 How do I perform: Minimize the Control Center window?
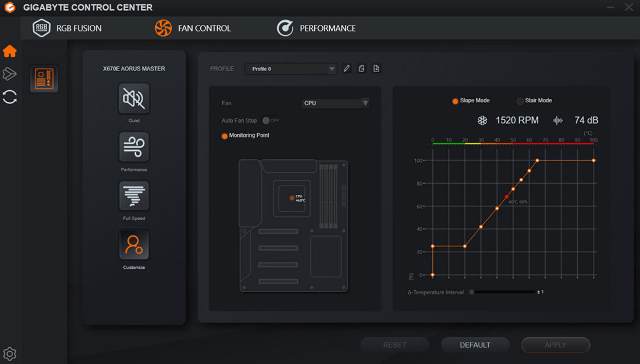pos(610,8)
